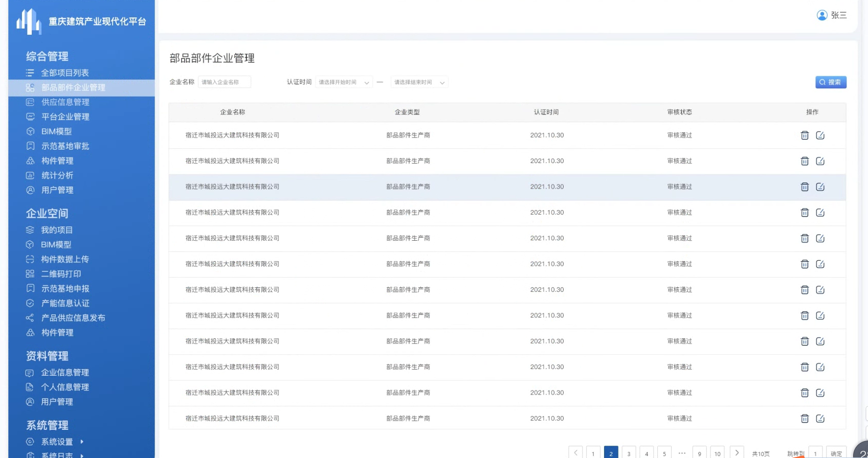868x458 pixels.
Task: Open the 张三 user avatar menu
Action: [822, 15]
